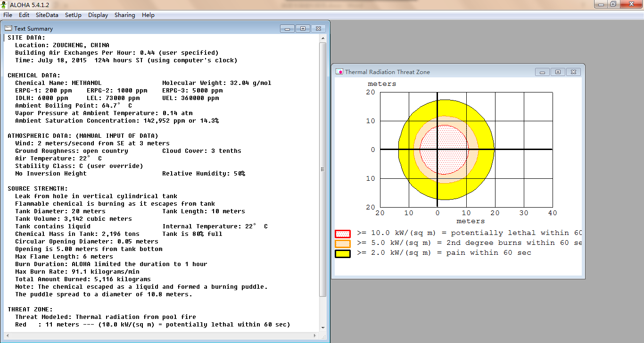644x343 pixels.
Task: Maximize the Thermal Radiation Threat Zone window
Action: (558, 72)
